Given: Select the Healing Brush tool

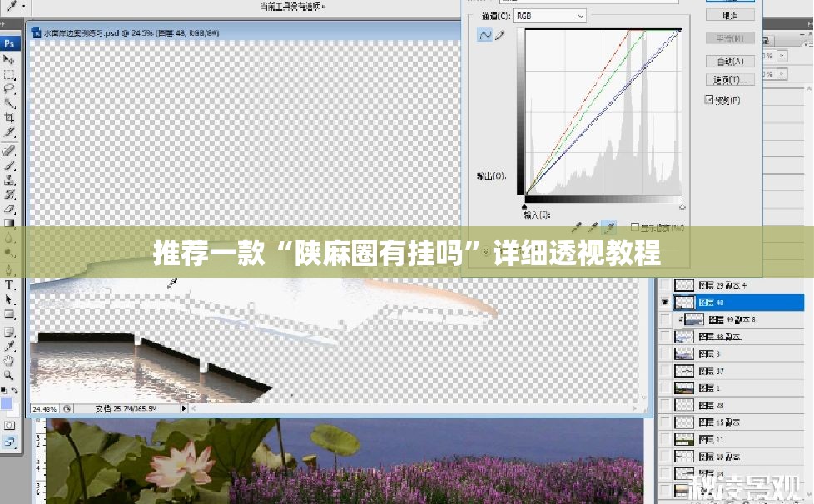Looking at the screenshot, I should pyautogui.click(x=9, y=151).
